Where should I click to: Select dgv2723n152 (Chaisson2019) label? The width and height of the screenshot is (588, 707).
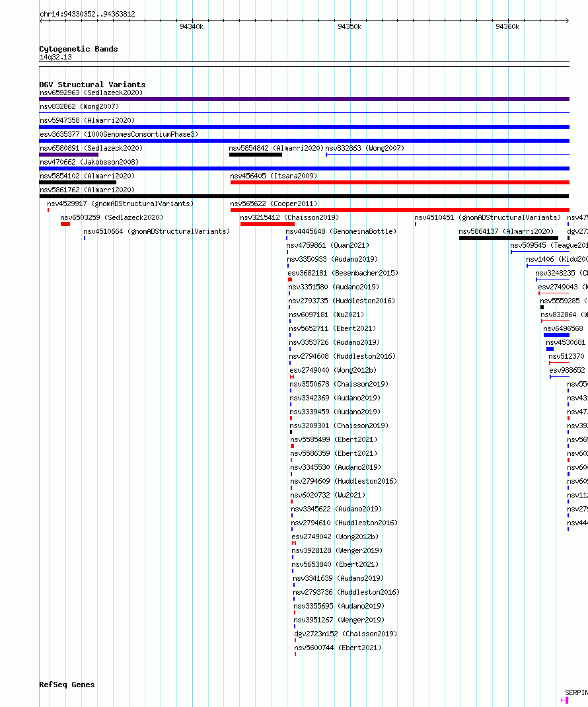tap(346, 634)
